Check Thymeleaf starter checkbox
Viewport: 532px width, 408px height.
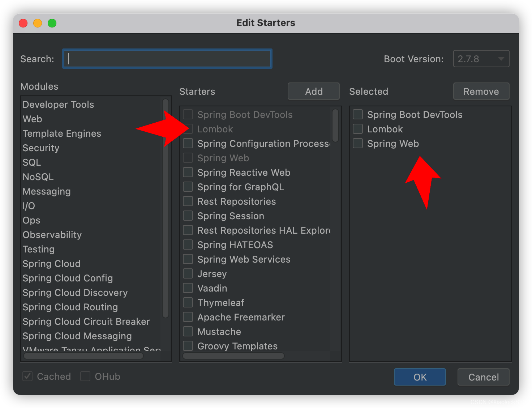tap(188, 302)
